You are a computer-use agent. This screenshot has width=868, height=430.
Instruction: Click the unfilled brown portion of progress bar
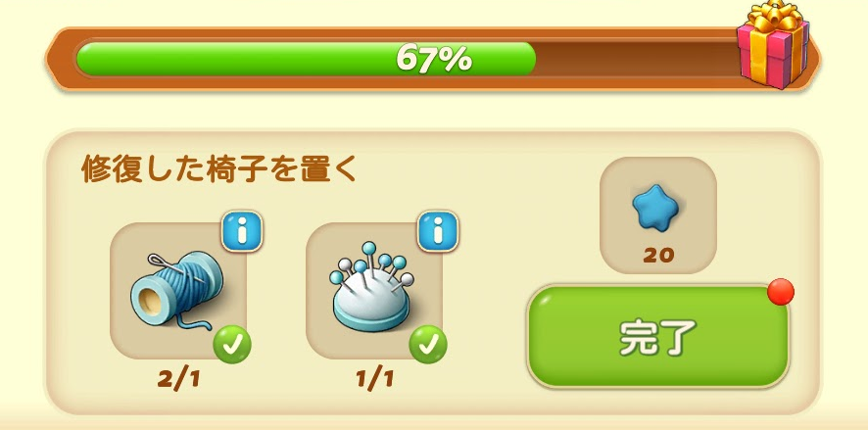pos(637,59)
